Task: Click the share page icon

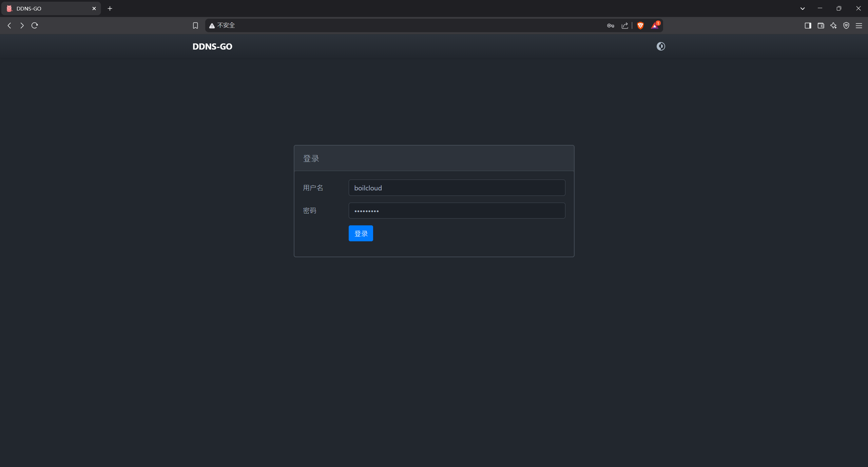Action: 625,25
